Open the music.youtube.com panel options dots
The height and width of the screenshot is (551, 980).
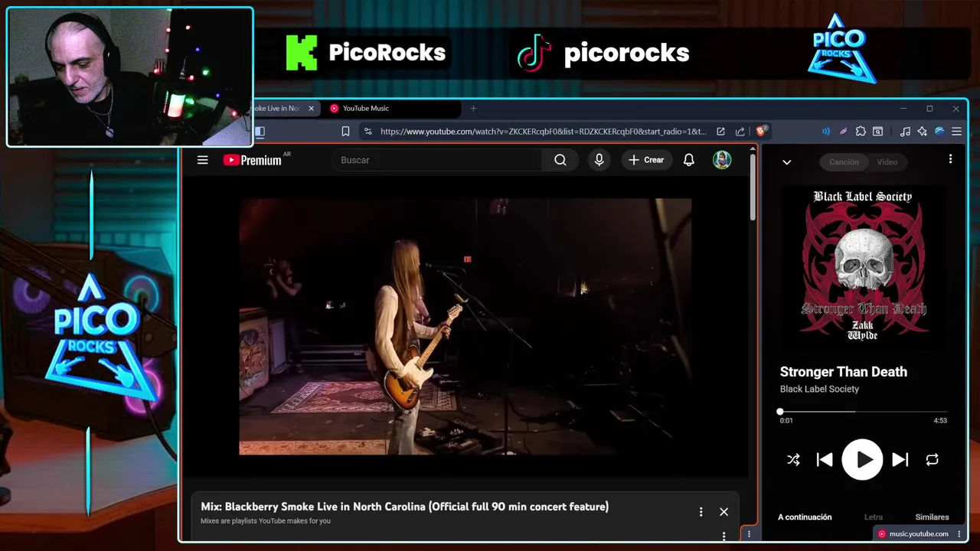tap(959, 534)
